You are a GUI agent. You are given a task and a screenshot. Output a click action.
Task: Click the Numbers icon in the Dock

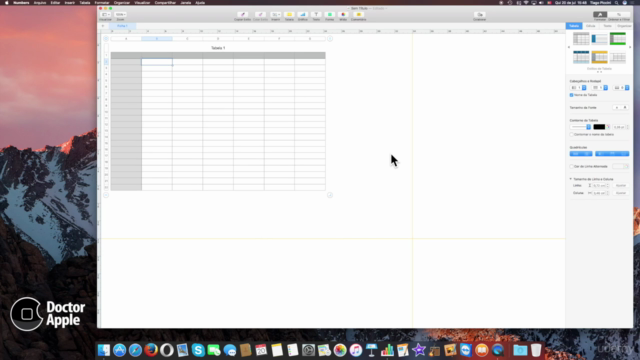click(x=387, y=350)
